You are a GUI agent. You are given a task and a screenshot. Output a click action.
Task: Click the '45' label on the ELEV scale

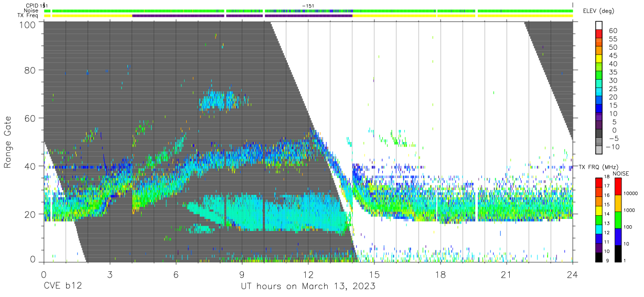613,56
